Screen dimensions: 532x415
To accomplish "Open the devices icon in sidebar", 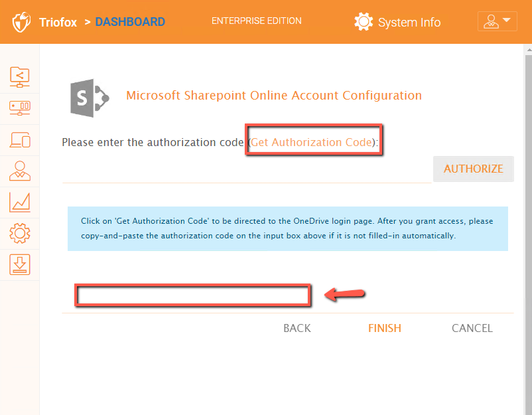I will [x=20, y=140].
